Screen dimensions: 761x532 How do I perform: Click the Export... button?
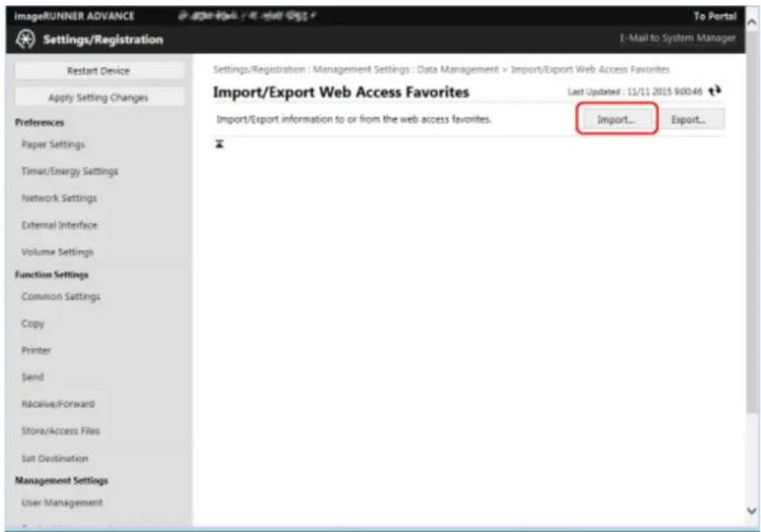point(689,119)
